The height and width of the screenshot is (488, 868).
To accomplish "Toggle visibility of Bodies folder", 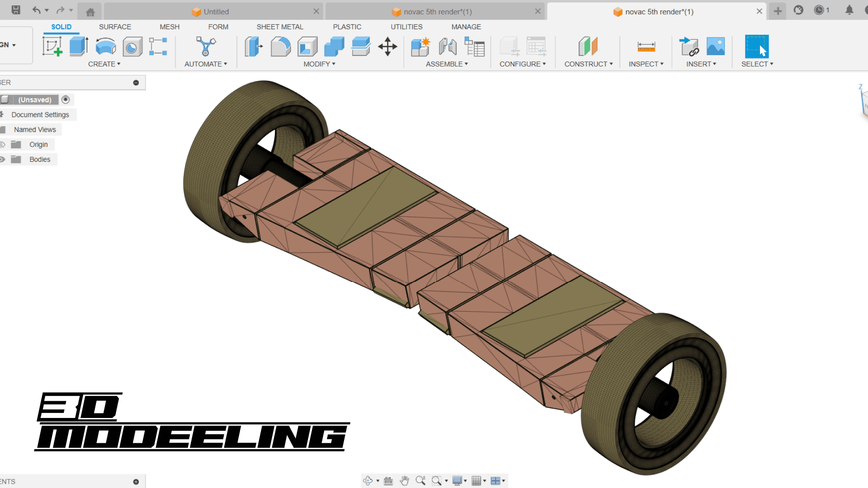I will point(2,160).
